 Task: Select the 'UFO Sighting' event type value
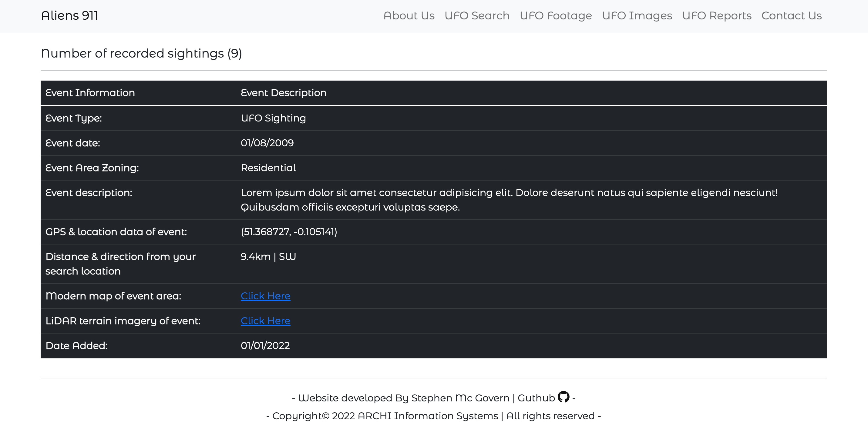tap(273, 118)
